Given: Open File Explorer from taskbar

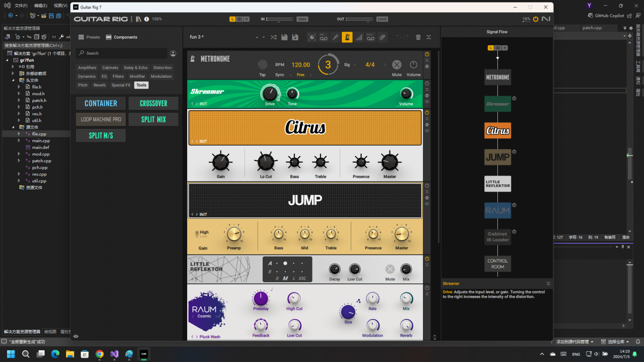Looking at the screenshot, I should point(70,354).
